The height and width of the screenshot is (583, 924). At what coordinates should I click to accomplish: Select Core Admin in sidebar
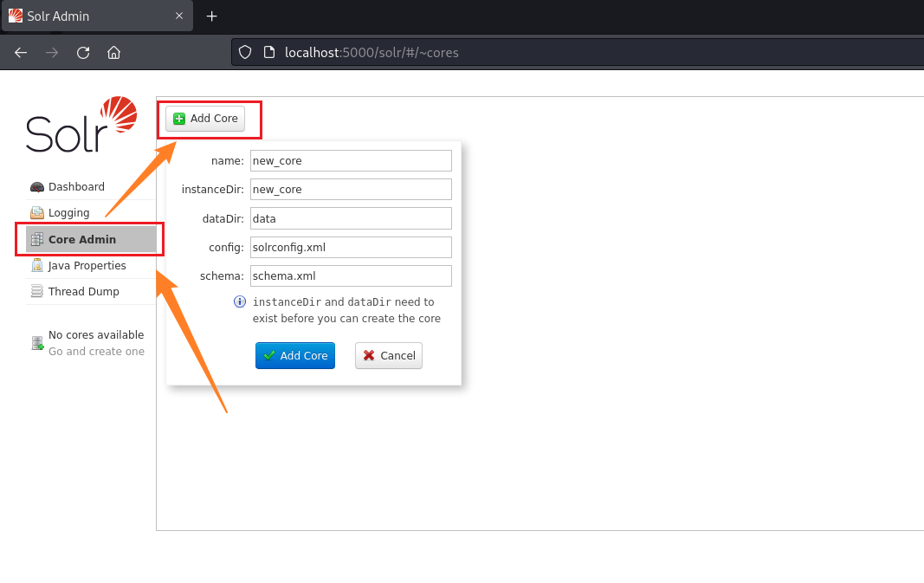pos(91,239)
